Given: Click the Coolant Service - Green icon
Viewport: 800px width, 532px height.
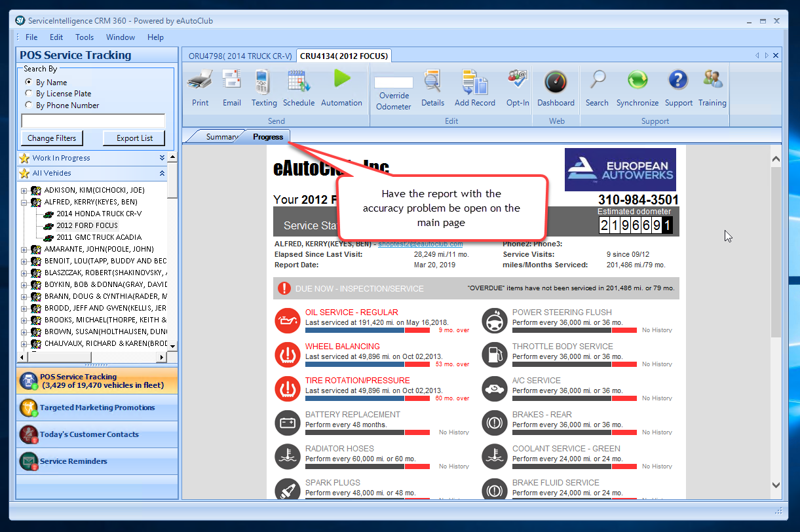Looking at the screenshot, I should tap(494, 457).
